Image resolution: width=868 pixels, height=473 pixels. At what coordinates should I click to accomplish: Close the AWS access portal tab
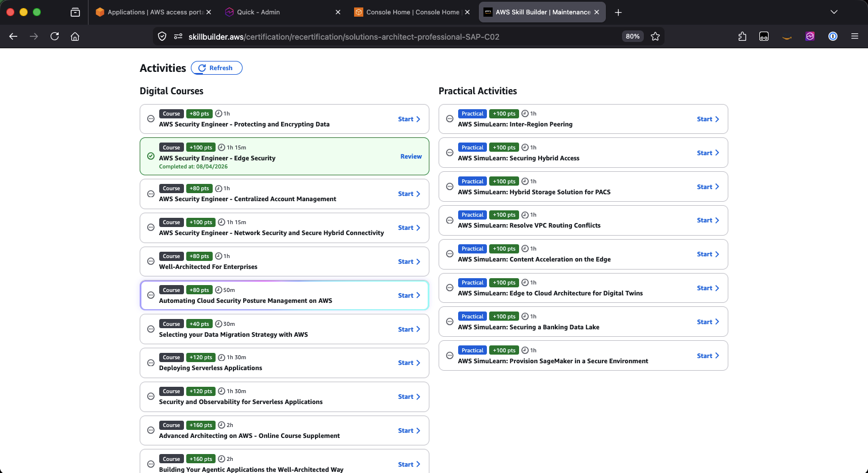click(x=208, y=12)
